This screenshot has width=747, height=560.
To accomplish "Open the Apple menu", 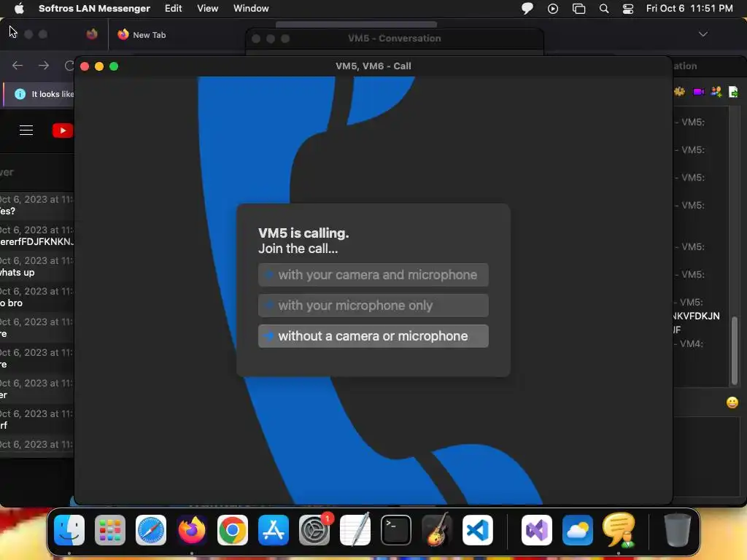I will click(19, 8).
